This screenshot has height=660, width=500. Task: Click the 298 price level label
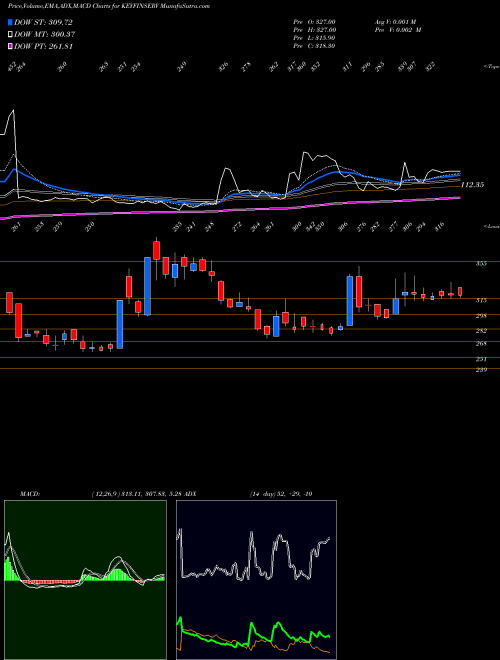pyautogui.click(x=481, y=316)
